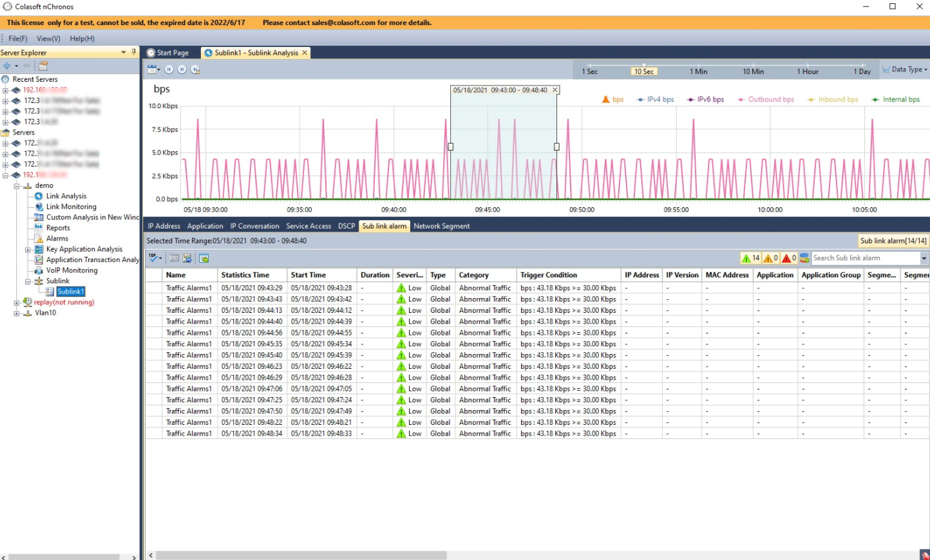The height and width of the screenshot is (560, 930).
Task: Open the View(V) menu
Action: click(48, 39)
